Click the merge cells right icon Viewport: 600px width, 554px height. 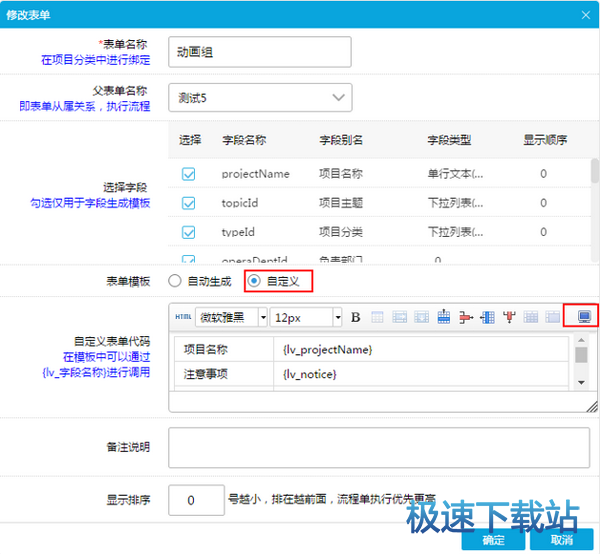pos(399,317)
